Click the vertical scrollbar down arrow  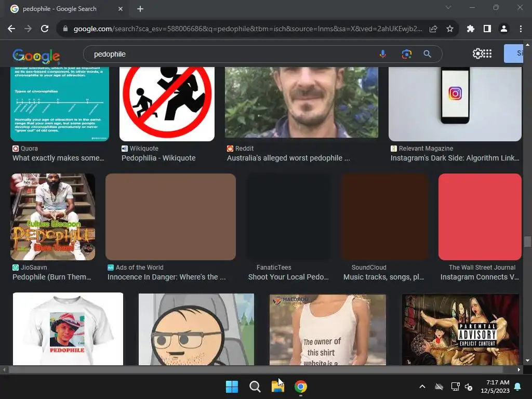coord(527,361)
